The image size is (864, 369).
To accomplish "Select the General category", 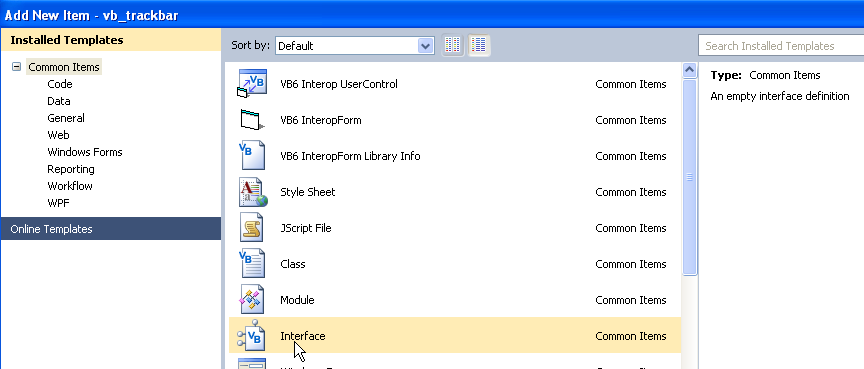I will coord(66,118).
